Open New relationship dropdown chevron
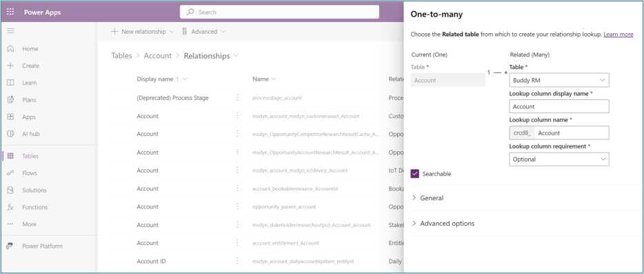This screenshot has height=274, width=644. (172, 32)
